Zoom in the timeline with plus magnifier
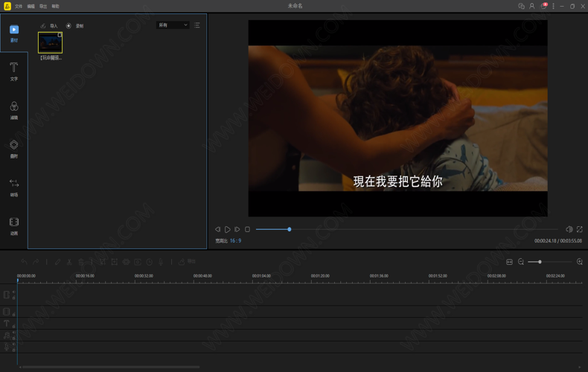This screenshot has width=588, height=372. 579,262
